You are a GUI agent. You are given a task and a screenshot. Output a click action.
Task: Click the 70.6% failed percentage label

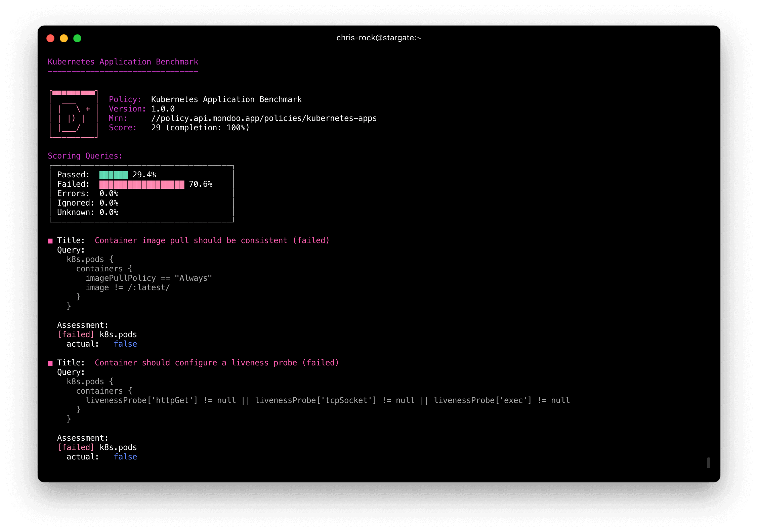201,184
